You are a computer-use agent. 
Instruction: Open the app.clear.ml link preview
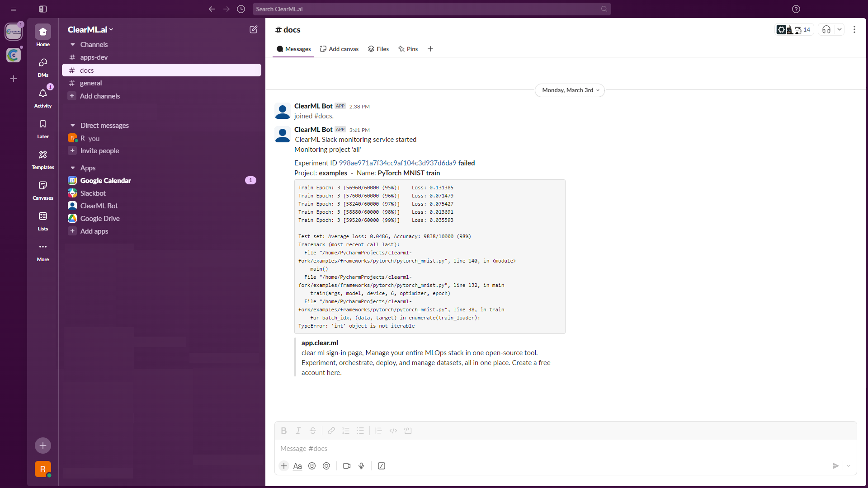coord(320,343)
